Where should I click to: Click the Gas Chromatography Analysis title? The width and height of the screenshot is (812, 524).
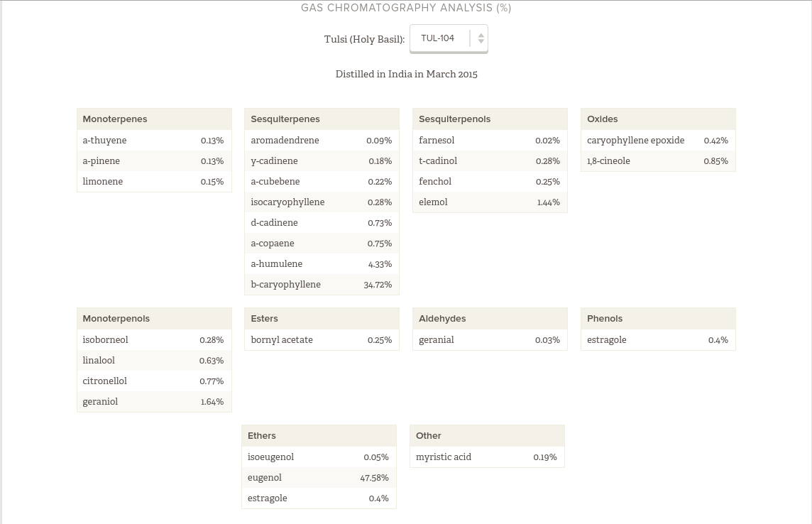(x=406, y=9)
